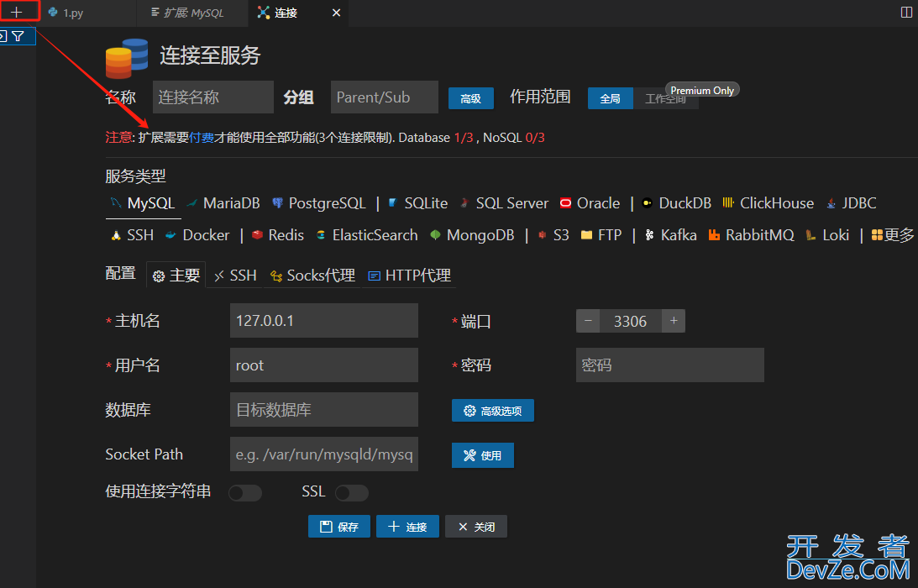Select Loki service type
This screenshot has width=918, height=588.
pyautogui.click(x=827, y=235)
